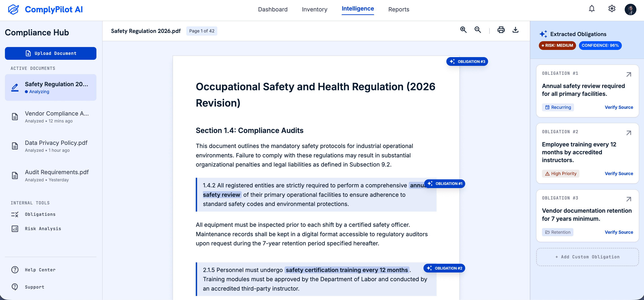Open Obligation #1 card arrow icon
The image size is (644, 300).
coord(629,74)
